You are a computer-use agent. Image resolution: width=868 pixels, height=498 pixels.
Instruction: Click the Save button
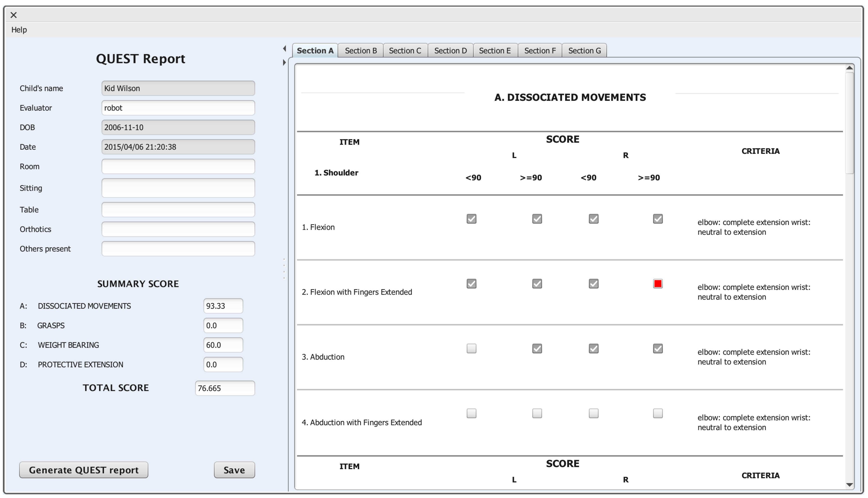point(234,470)
